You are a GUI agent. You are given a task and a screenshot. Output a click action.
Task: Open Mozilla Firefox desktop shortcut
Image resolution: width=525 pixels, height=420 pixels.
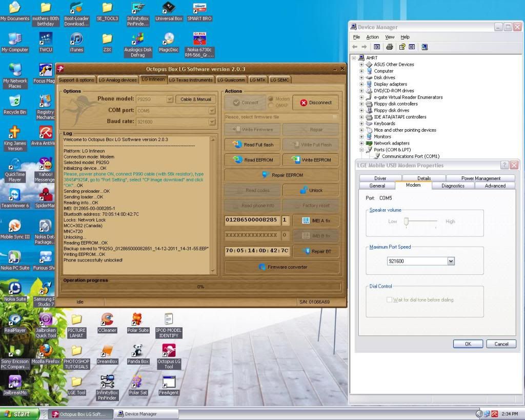click(46, 351)
